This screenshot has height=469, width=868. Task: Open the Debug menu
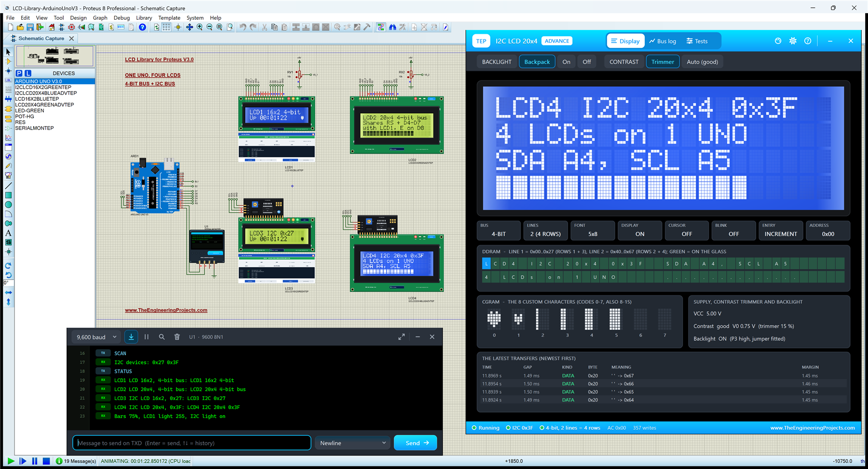coord(122,18)
